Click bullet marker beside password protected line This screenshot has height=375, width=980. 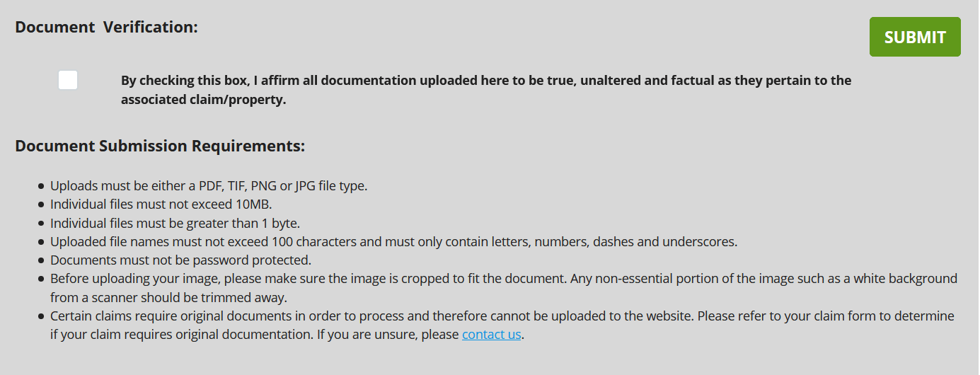click(x=41, y=260)
